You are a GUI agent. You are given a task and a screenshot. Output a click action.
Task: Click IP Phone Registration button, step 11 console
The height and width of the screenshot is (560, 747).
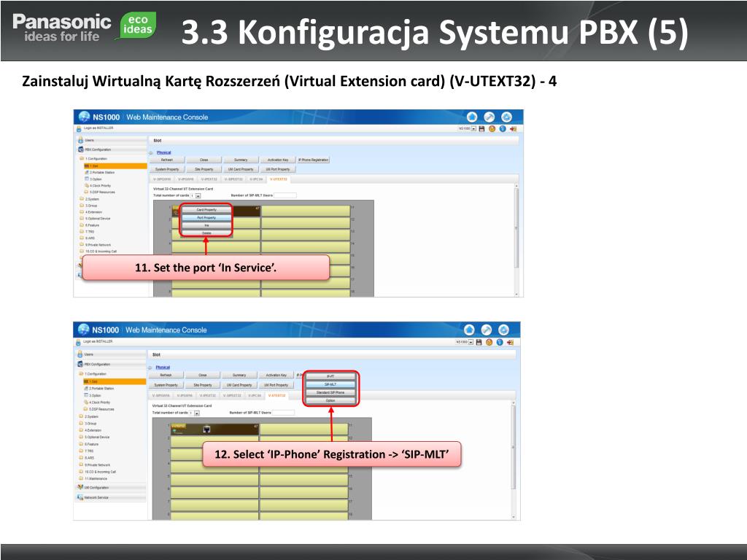pos(313,160)
